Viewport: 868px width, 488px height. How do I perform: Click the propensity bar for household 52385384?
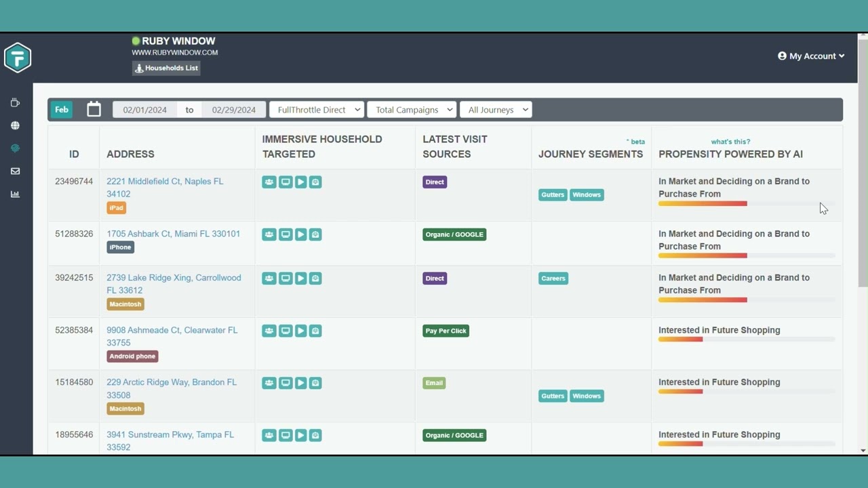pos(746,339)
